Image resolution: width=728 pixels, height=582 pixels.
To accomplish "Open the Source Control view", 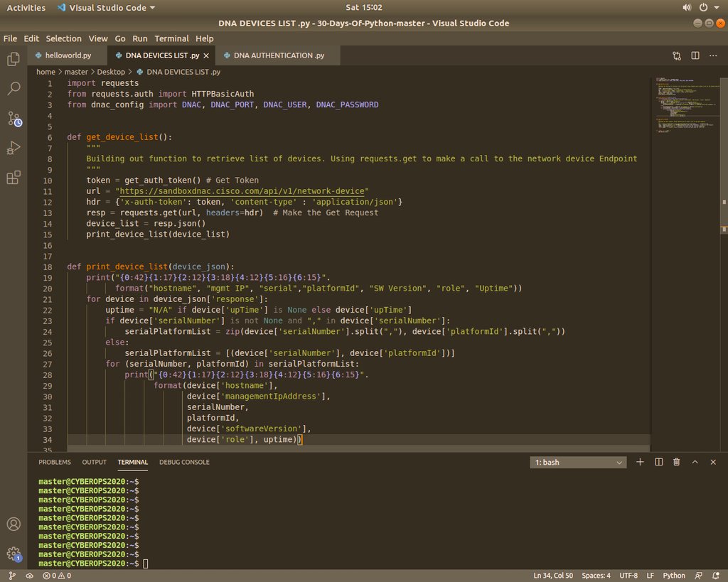I will pyautogui.click(x=14, y=119).
